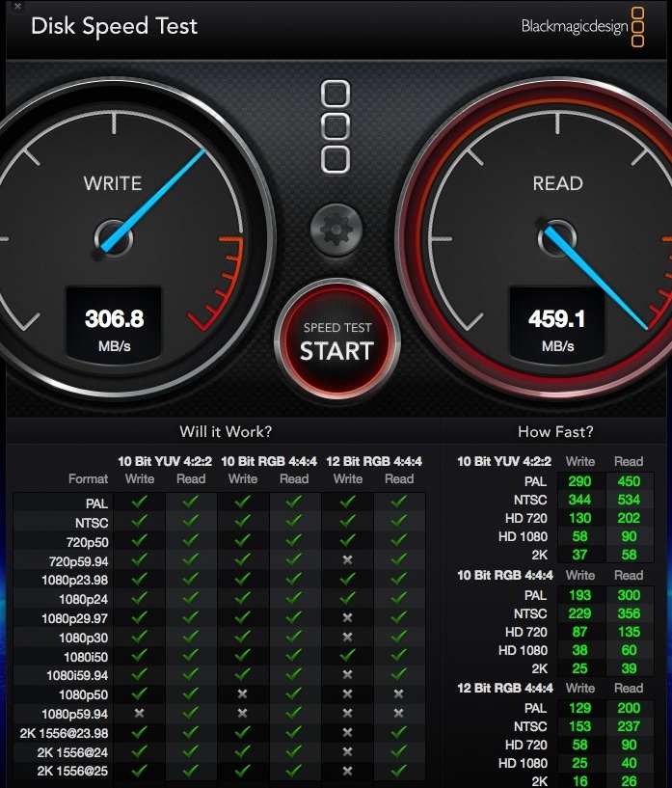This screenshot has height=788, width=672.
Task: Open settings gear button
Action: tap(336, 230)
